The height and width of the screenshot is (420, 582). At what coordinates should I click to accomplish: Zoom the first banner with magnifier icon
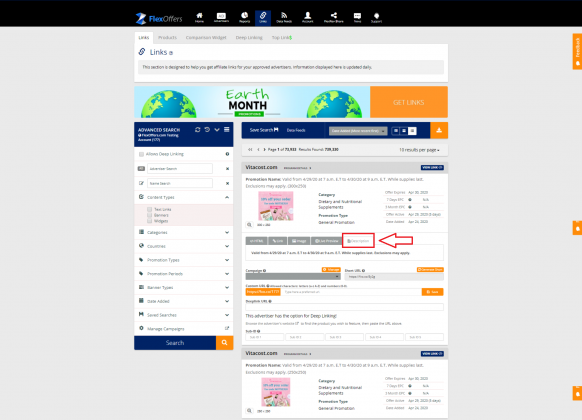coord(249,224)
